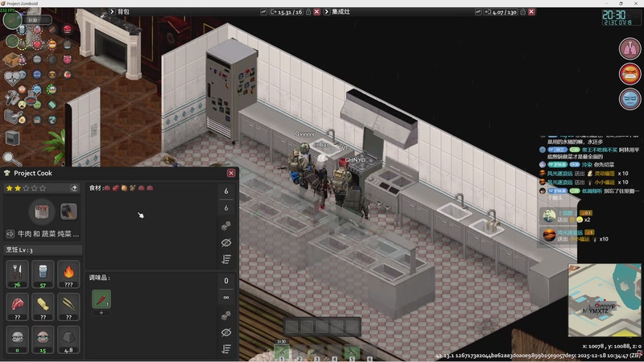Viewport: 644px width, 362px height.
Task: Randomize seasonings with the dice icon
Action: click(x=226, y=315)
